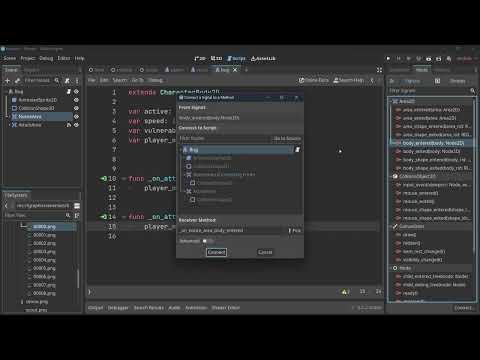Click the Receiver Method input field
Image resolution: width=480 pixels, height=360 pixels.
(231, 231)
